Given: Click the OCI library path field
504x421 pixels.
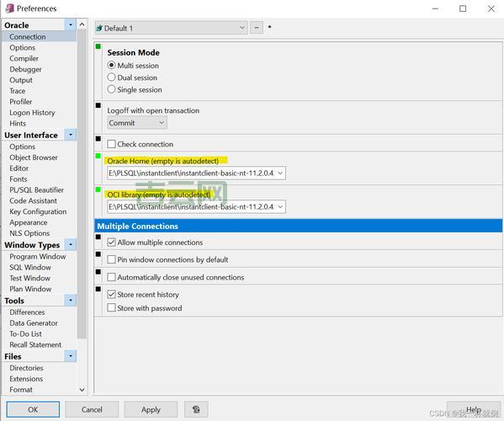Looking at the screenshot, I should 196,206.
